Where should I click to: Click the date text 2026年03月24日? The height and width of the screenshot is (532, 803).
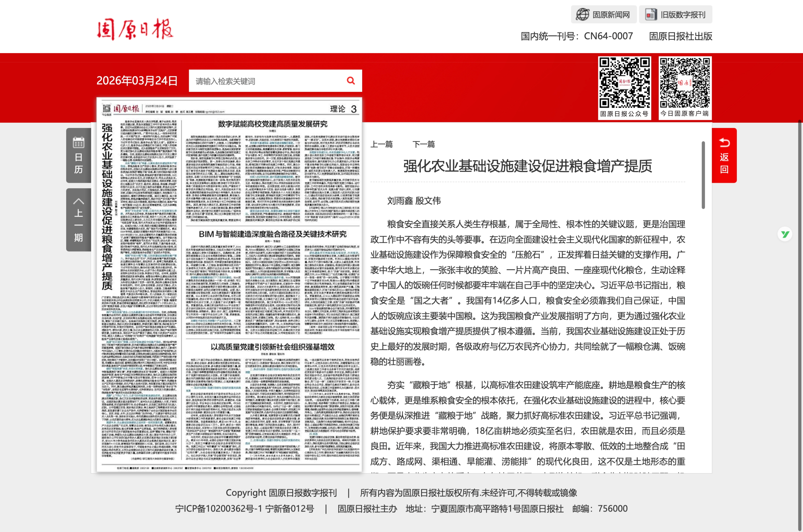(x=137, y=81)
